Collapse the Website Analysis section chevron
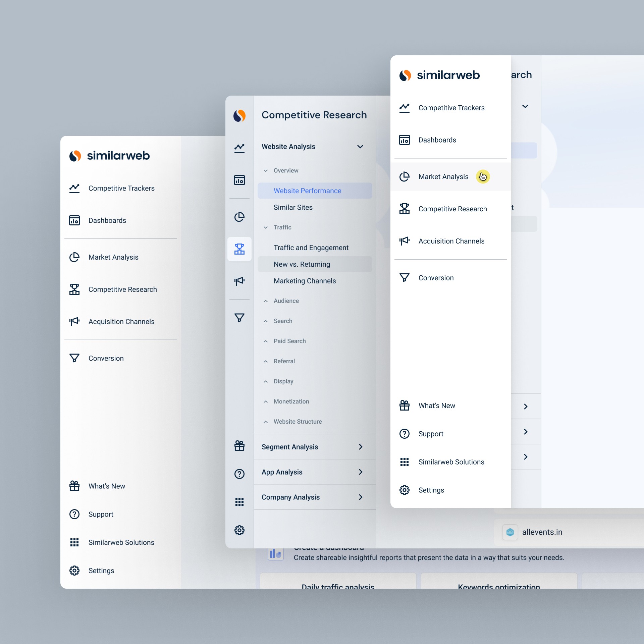Screen dimensions: 644x644 click(x=360, y=147)
